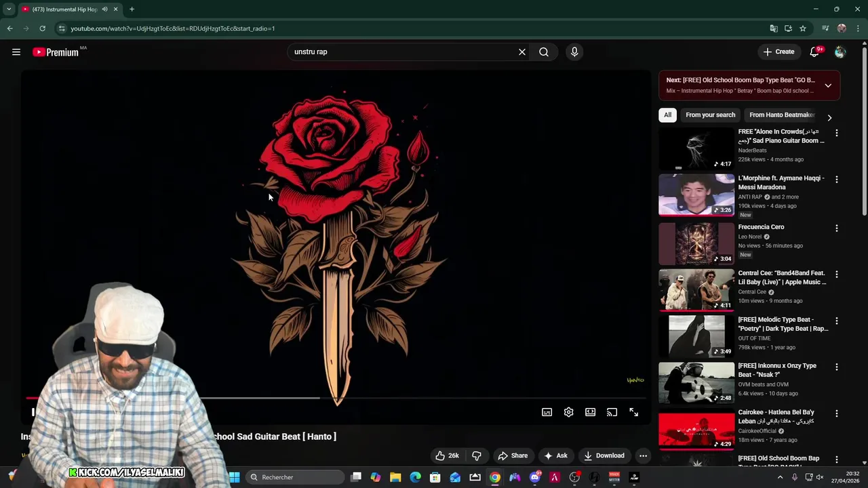
Task: Close the Instrumental Hip Hop tab
Action: [x=115, y=9]
